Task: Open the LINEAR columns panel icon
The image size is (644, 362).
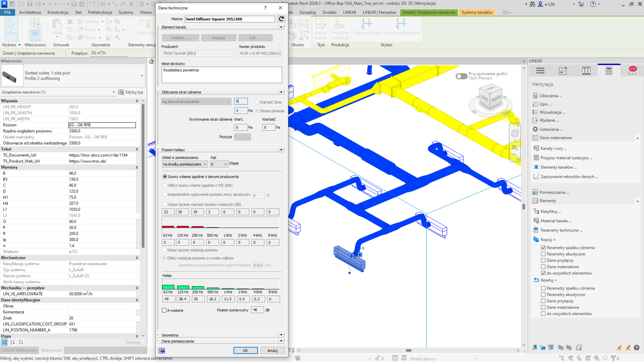Action: [586, 71]
